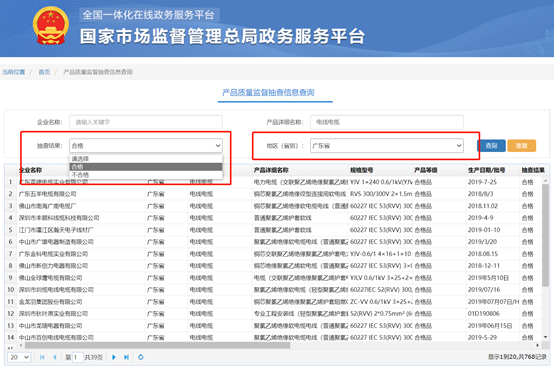This screenshot has width=554, height=369.
Task: Jump to last page icon in pager
Action: point(126,357)
